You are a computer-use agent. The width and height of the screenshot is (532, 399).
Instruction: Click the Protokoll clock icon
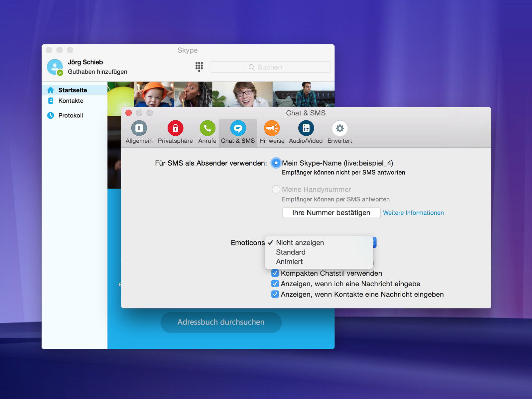pyautogui.click(x=51, y=115)
